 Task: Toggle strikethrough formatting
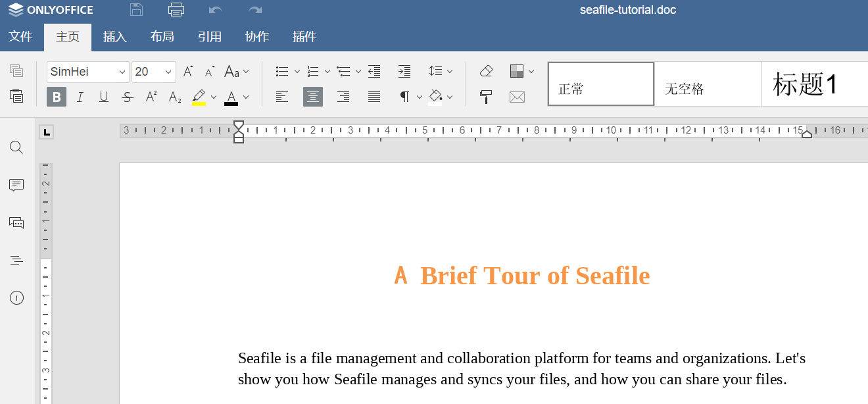(128, 97)
